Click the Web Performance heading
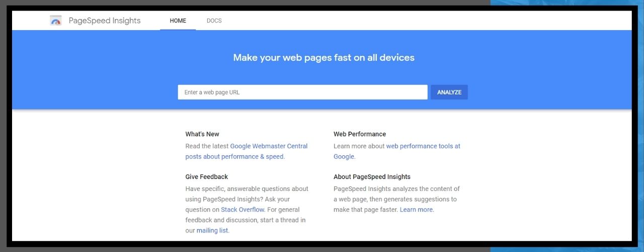The image size is (644, 252). point(360,134)
